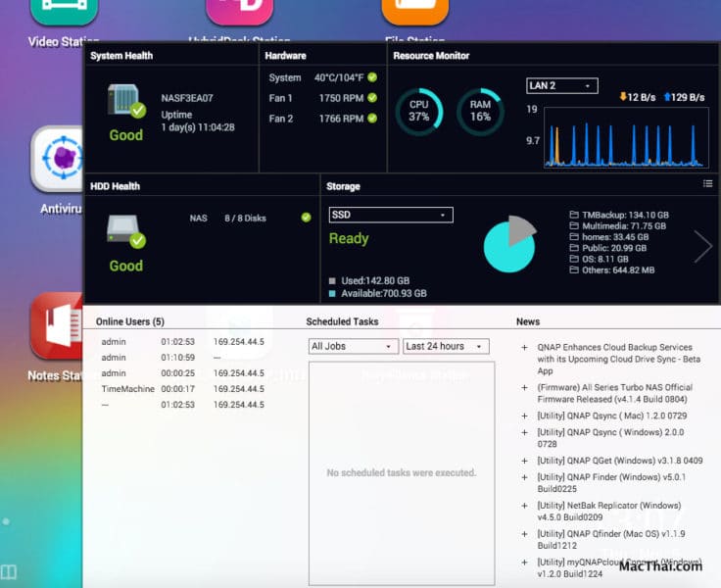The width and height of the screenshot is (721, 588).
Task: Click the RAM 16% usage gauge
Action: pyautogui.click(x=480, y=112)
